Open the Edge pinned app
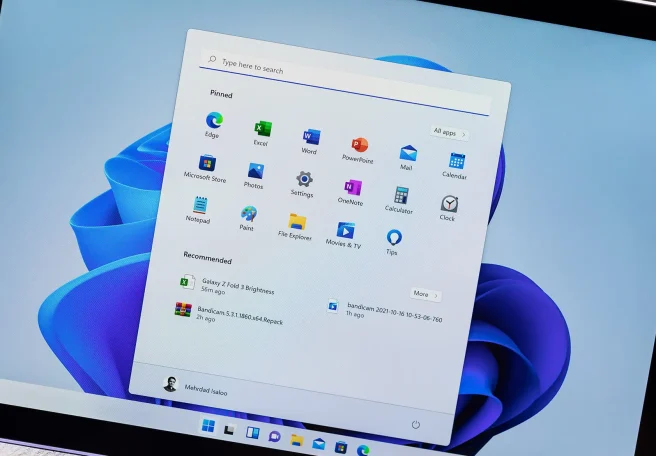 point(214,125)
